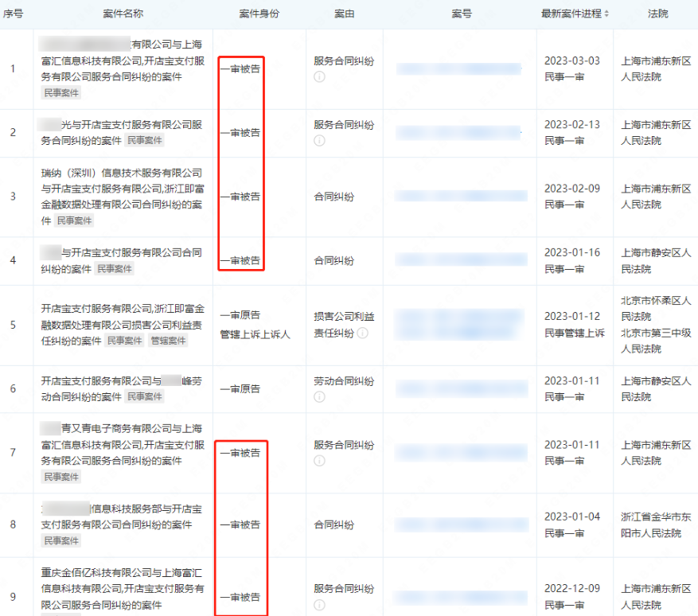Click the 民事案件 tag in row 3
The image size is (698, 616).
[x=74, y=220]
